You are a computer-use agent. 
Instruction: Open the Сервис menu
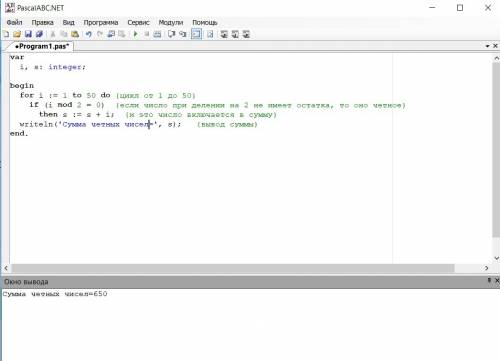[138, 22]
